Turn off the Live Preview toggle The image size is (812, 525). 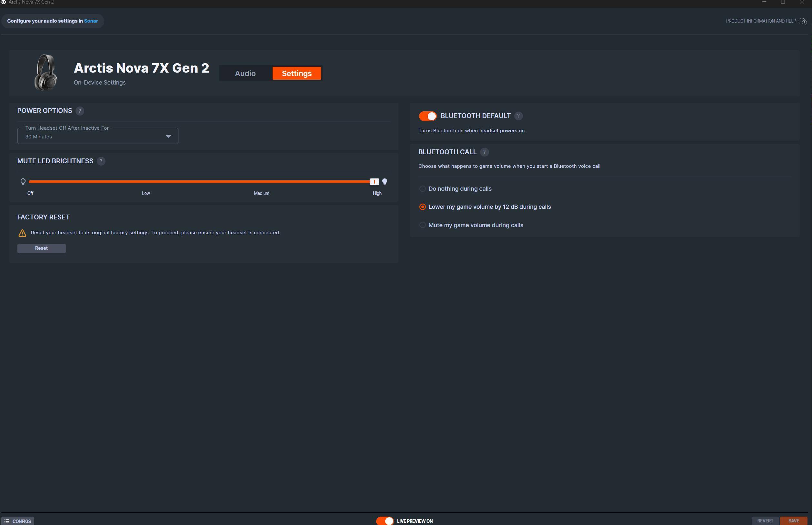click(x=385, y=520)
